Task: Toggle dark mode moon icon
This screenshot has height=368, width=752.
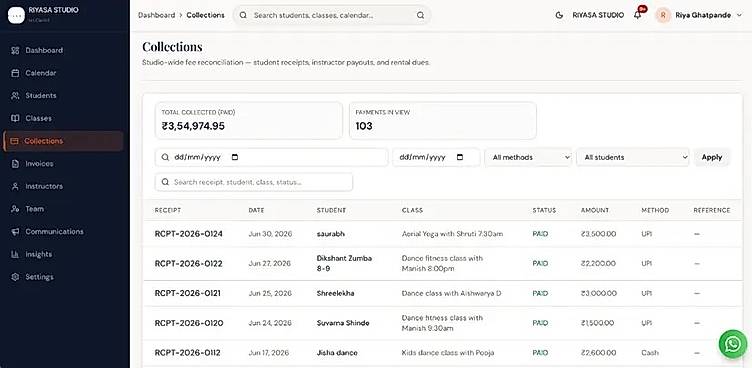Action: pyautogui.click(x=559, y=15)
